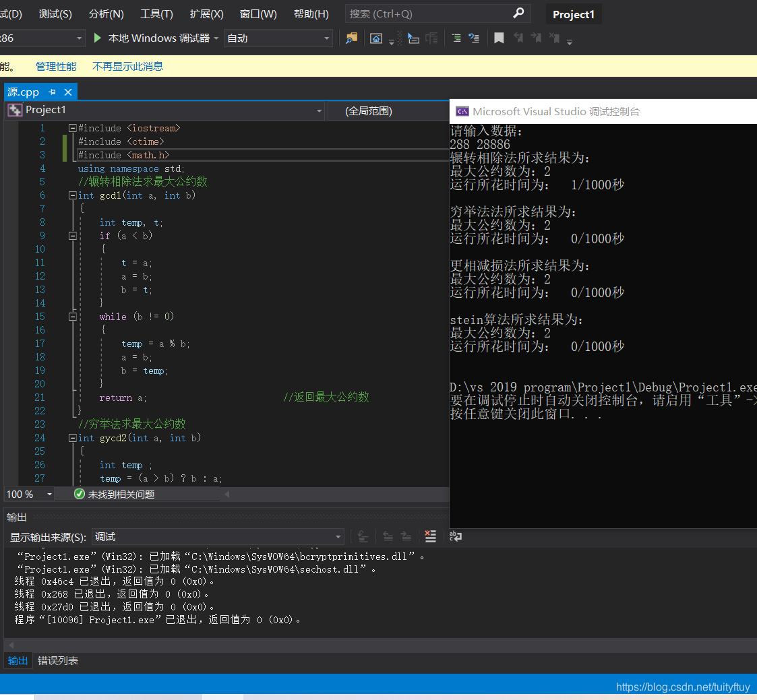
Task: Toggle a bookmark on current line
Action: point(499,38)
